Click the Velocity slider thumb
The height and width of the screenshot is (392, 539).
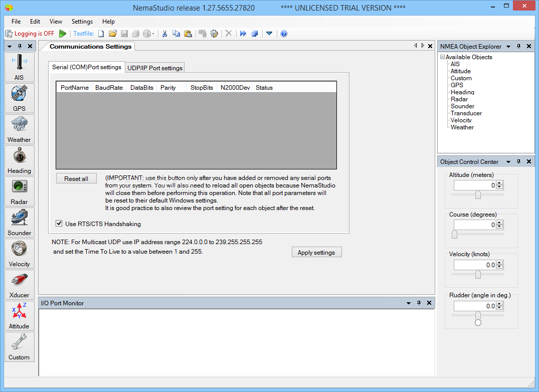tap(478, 274)
